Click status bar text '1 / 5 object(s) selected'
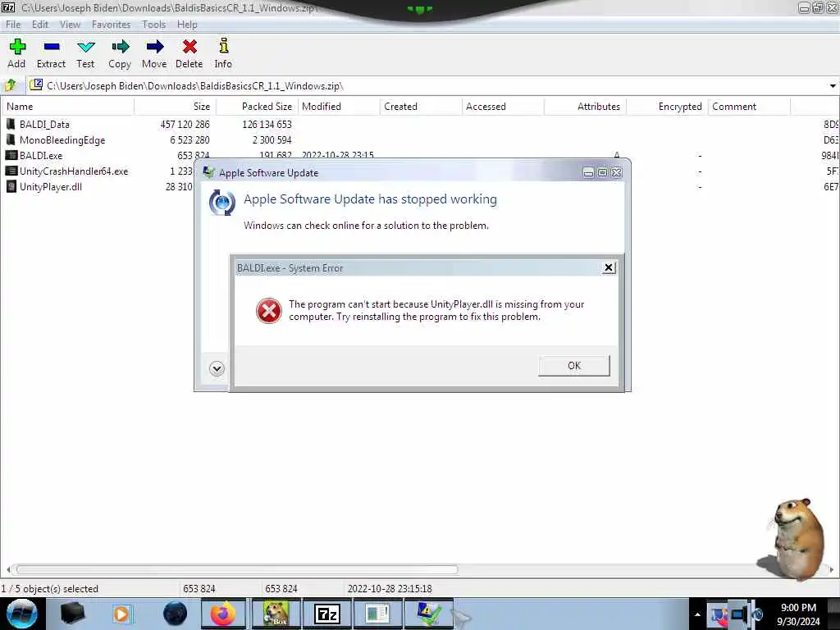 [50, 589]
